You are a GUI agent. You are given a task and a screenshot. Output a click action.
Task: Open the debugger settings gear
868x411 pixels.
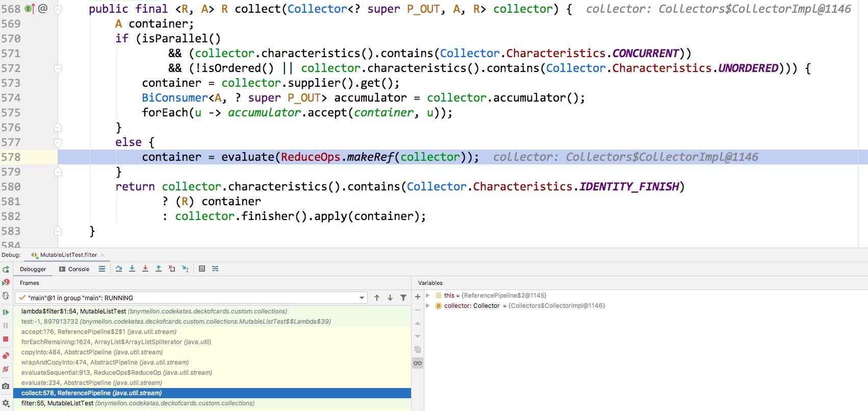[x=6, y=403]
